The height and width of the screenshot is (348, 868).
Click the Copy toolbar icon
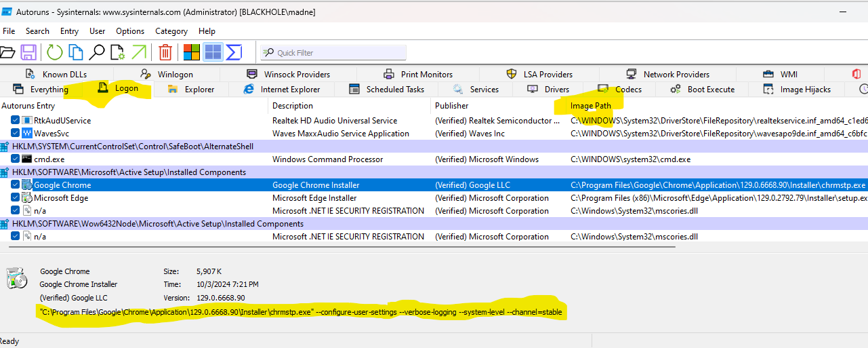pos(75,52)
